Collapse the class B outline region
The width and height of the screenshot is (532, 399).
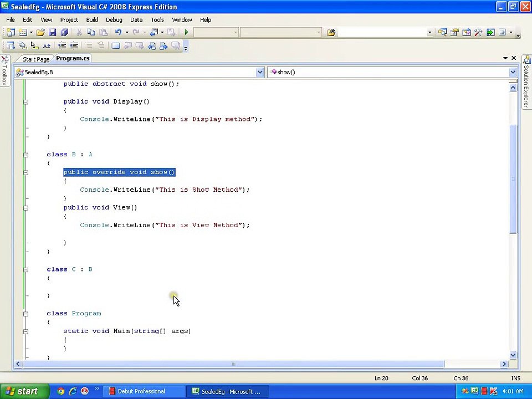pos(26,155)
